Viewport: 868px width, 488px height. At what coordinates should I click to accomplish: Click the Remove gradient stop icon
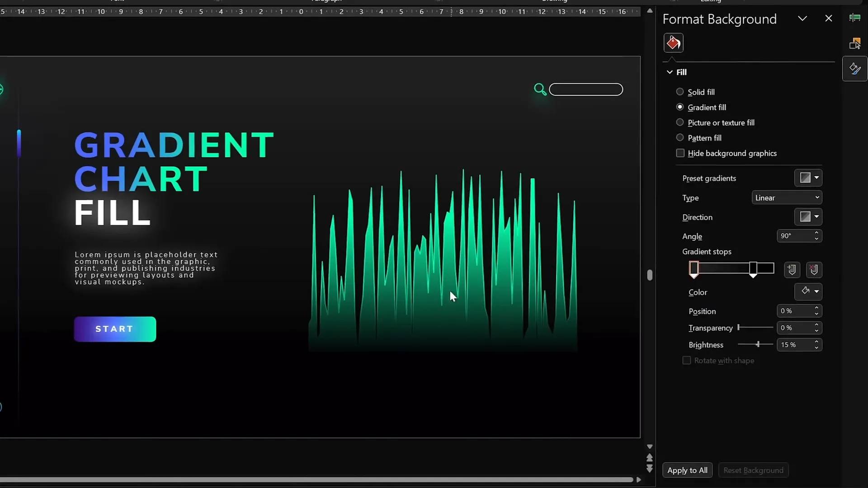pos(814,270)
